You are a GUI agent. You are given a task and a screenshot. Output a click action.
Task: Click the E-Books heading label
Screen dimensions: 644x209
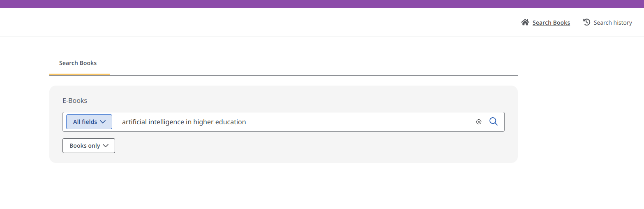pos(75,100)
